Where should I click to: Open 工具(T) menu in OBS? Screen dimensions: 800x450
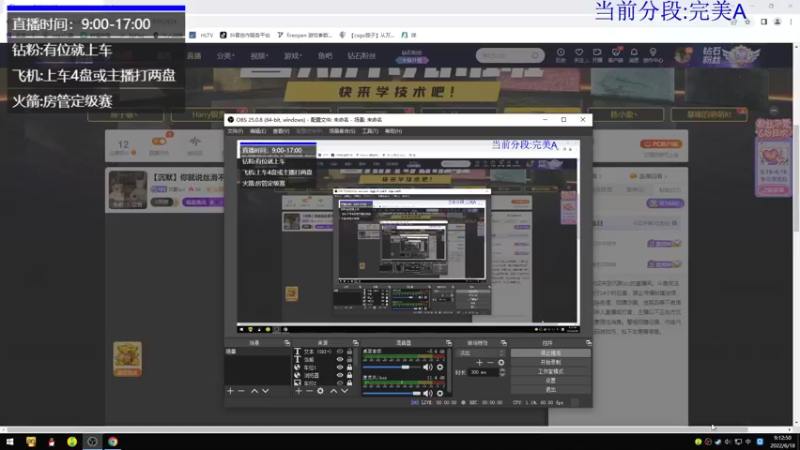[x=370, y=131]
